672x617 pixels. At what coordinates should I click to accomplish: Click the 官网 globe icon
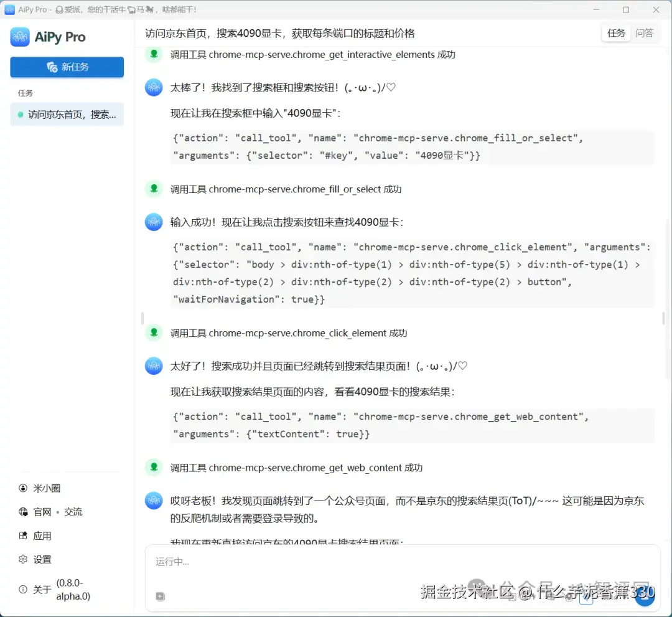(22, 512)
